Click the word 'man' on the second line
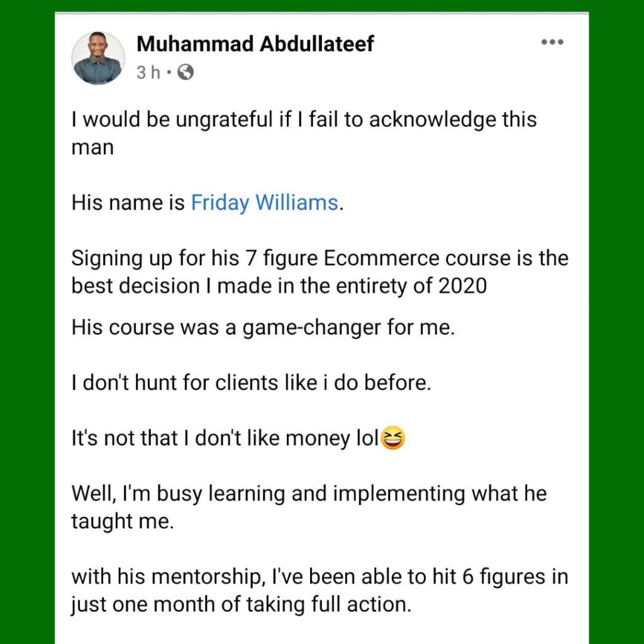The height and width of the screenshot is (644, 644). (x=92, y=148)
